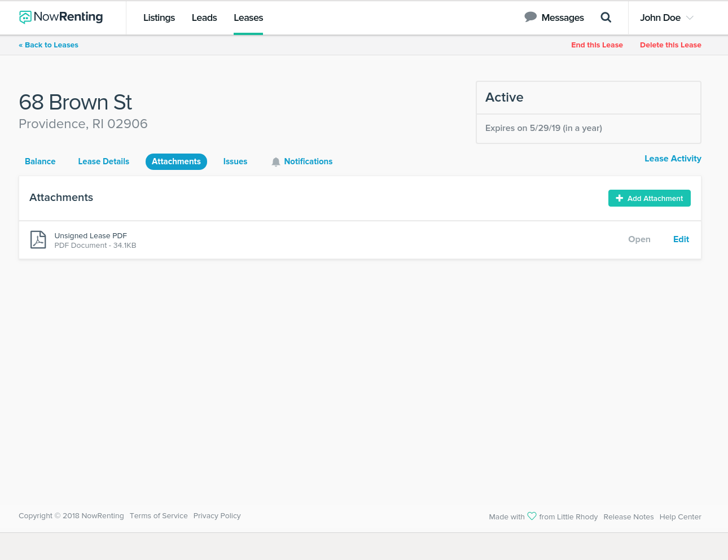Screen dimensions: 728x560
Task: Click Delete this Lease link
Action: coord(670,45)
